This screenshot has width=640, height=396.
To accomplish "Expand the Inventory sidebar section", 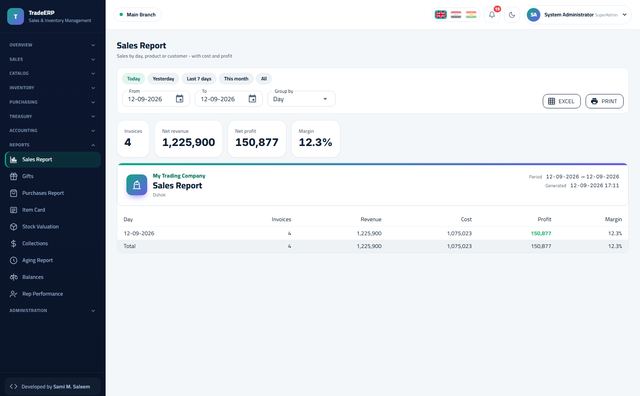I will point(52,88).
